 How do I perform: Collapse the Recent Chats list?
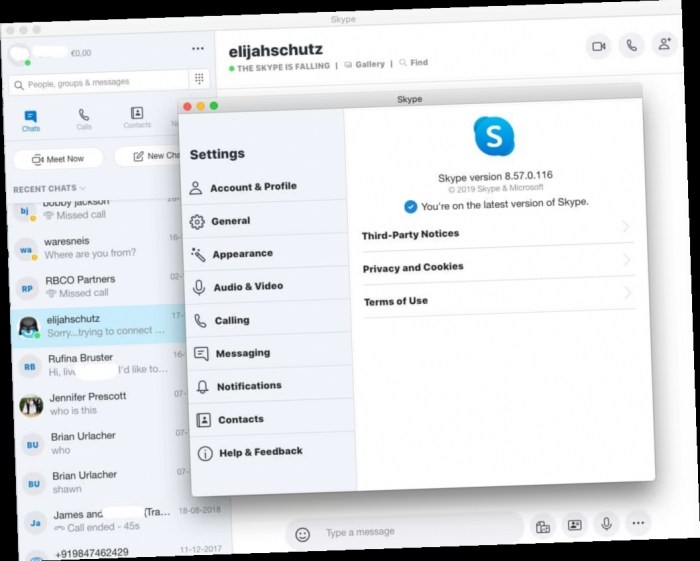[x=49, y=189]
